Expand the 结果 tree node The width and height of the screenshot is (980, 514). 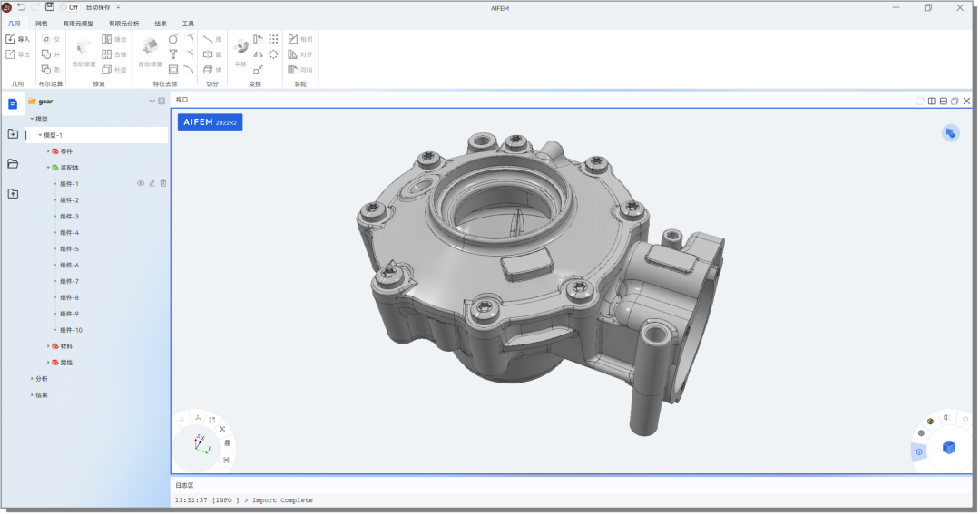(x=32, y=394)
